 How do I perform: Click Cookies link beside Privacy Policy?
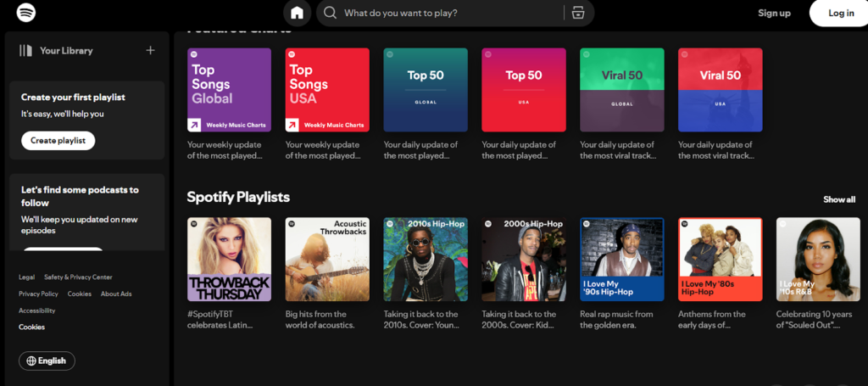80,294
